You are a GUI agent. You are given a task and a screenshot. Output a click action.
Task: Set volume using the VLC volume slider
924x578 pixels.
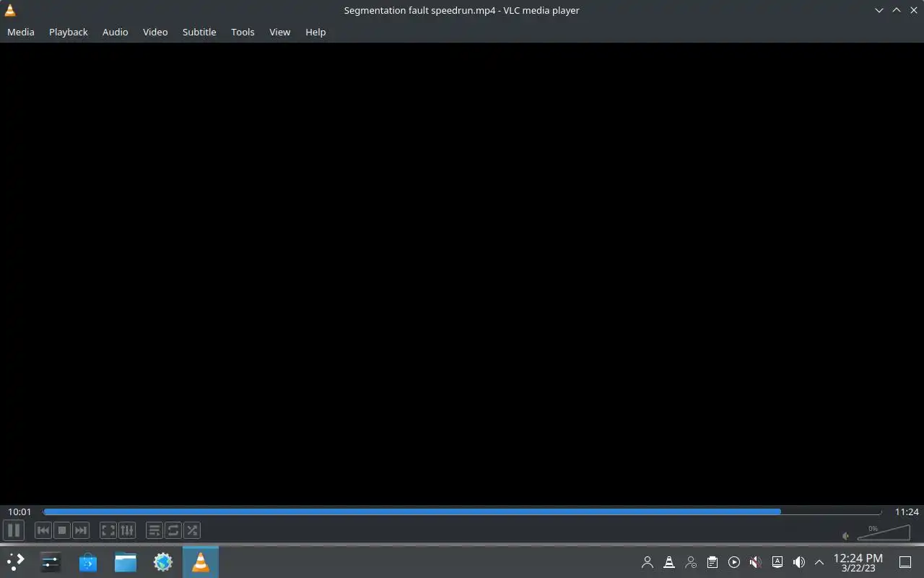coord(883,533)
